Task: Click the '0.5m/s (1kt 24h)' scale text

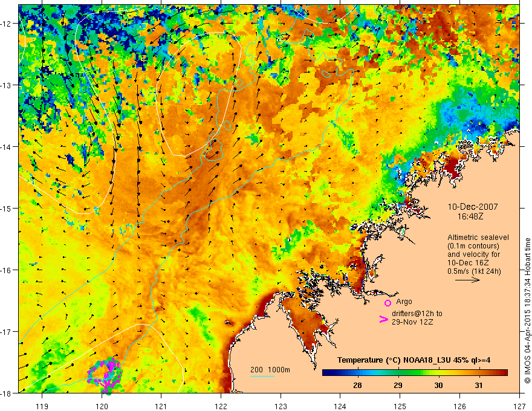Action: [474, 271]
